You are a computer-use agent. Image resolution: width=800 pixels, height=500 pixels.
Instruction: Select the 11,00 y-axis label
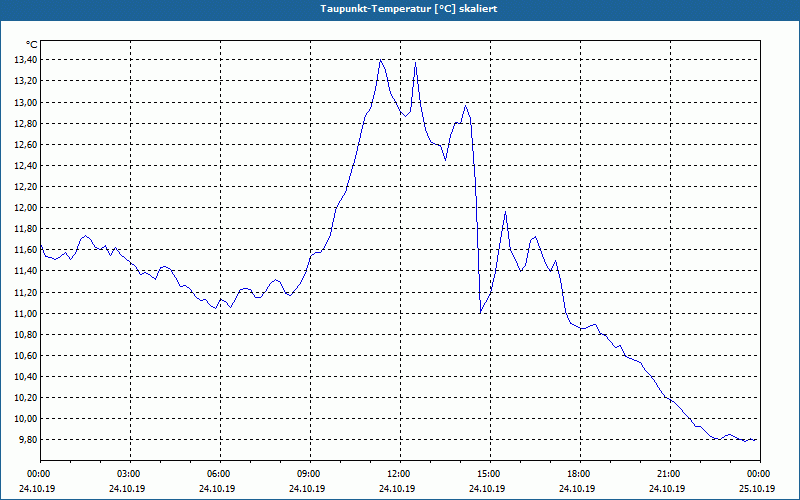pos(26,313)
